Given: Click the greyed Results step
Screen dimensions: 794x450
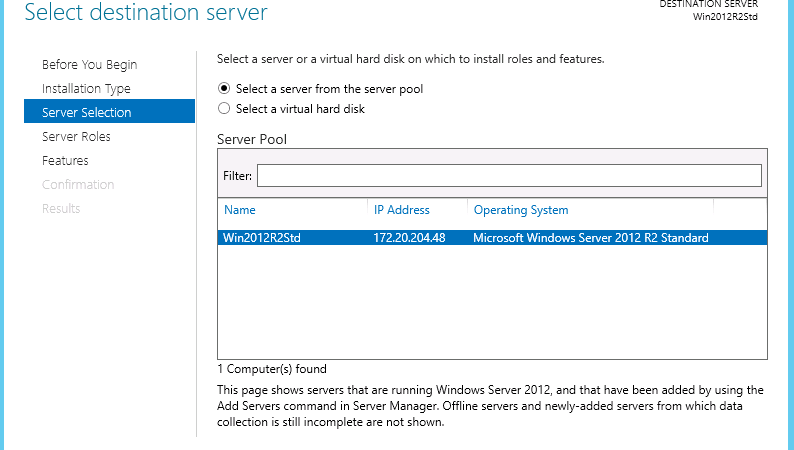Looking at the screenshot, I should point(61,209).
